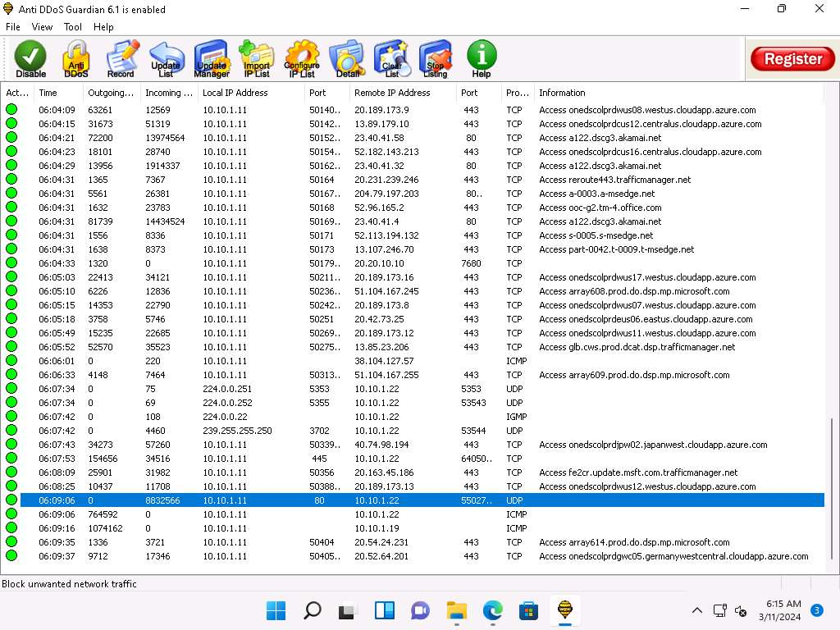Viewport: 840px width, 630px height.
Task: Click the Update List icon
Action: point(166,59)
